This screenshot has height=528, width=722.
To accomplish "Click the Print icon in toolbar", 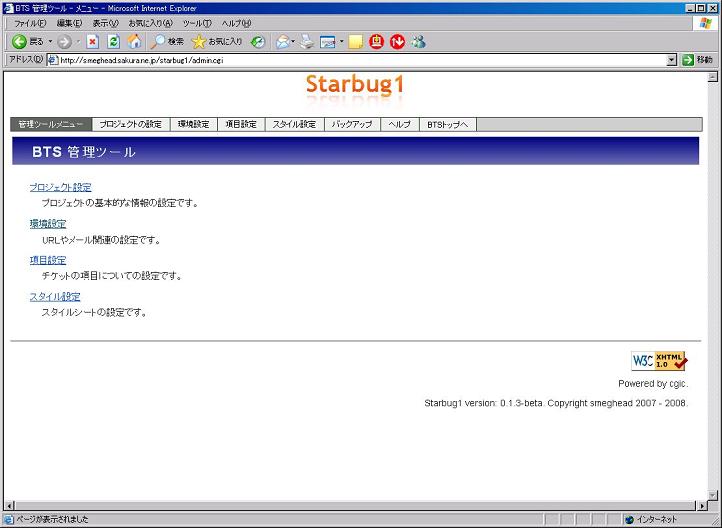I will [x=307, y=42].
